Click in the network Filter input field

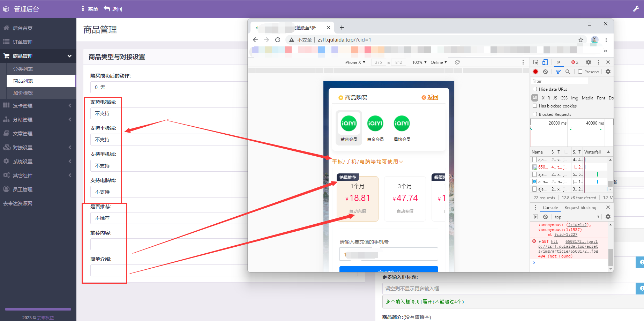point(560,81)
